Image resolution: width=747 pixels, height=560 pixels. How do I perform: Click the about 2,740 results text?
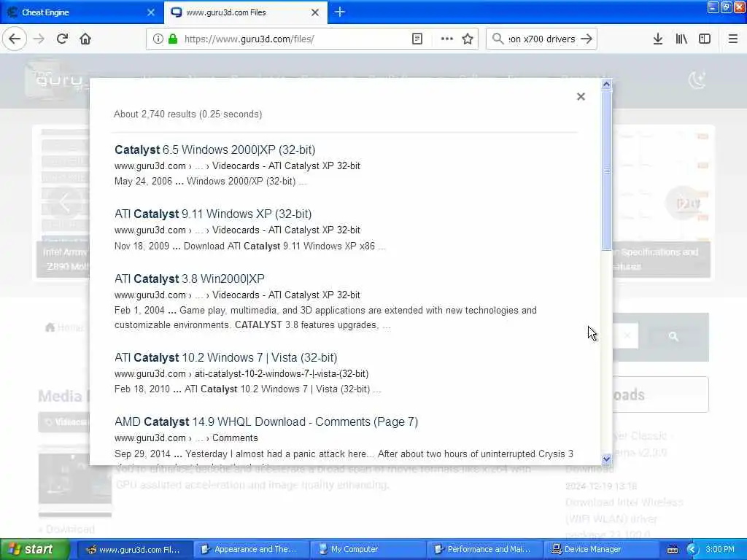(x=188, y=114)
